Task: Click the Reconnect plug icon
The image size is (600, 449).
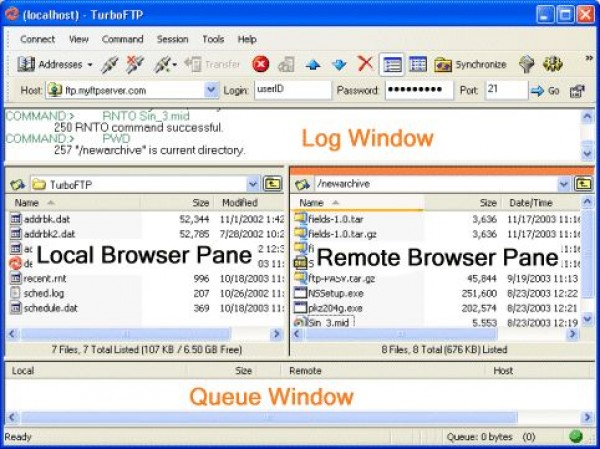Action: tap(164, 64)
